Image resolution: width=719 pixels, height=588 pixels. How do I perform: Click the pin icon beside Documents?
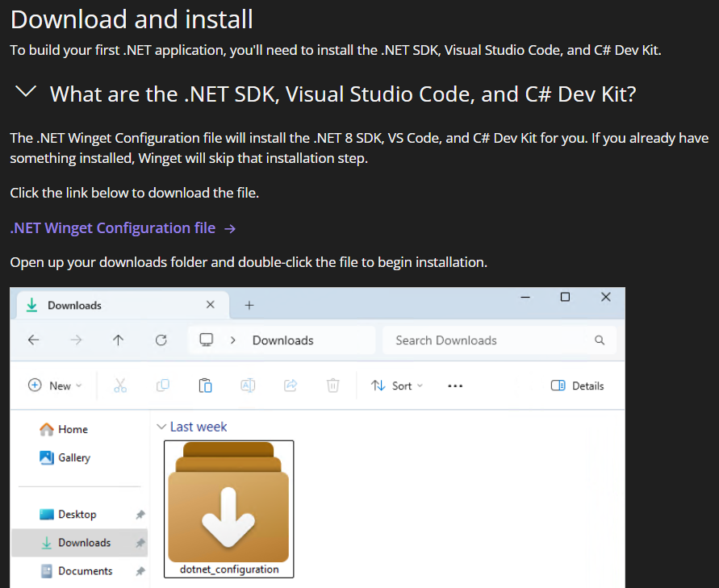click(140, 572)
